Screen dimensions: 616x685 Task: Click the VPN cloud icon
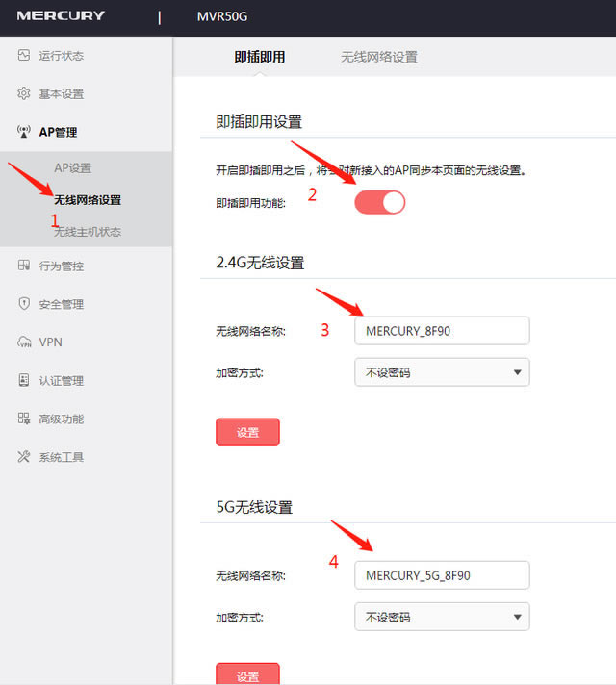click(24, 342)
